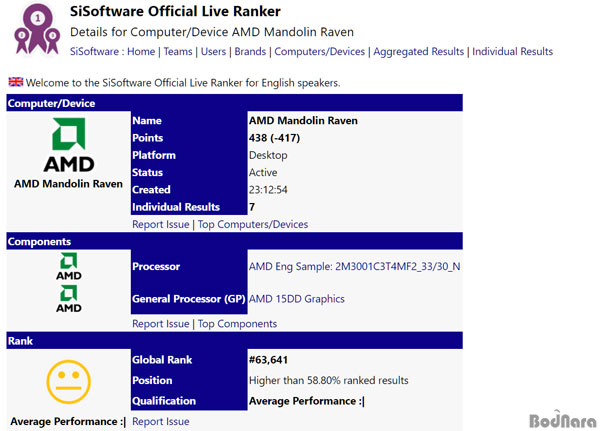Image resolution: width=600 pixels, height=431 pixels.
Task: Click the welcome message for English speakers
Action: tap(183, 83)
